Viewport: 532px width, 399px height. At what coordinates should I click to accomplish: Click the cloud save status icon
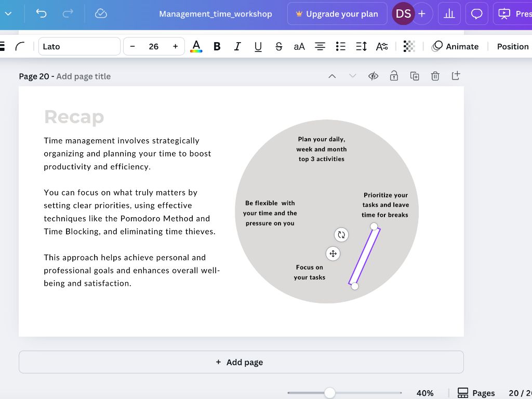click(101, 14)
